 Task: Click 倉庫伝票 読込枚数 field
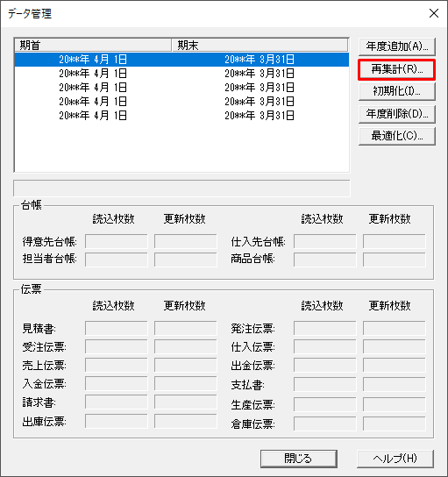(325, 424)
